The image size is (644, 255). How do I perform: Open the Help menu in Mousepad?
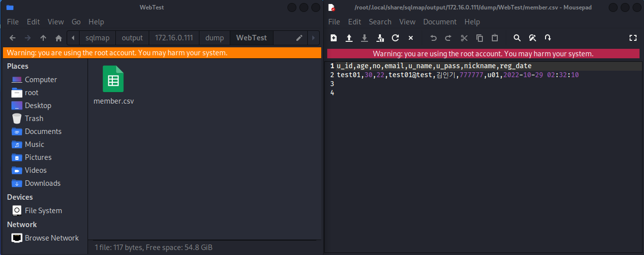point(472,22)
